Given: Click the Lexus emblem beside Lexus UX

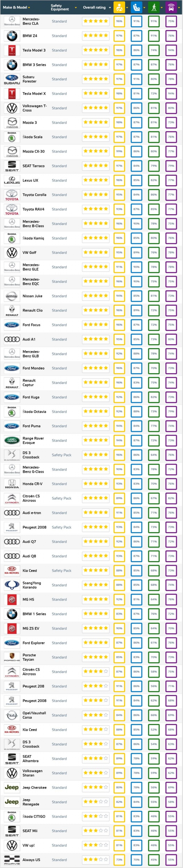Looking at the screenshot, I should (12, 180).
